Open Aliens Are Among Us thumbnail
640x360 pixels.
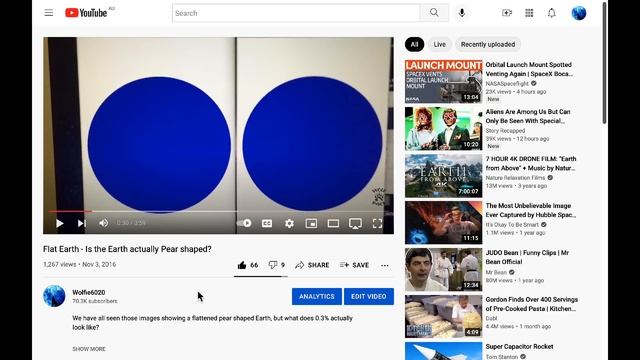tap(443, 129)
